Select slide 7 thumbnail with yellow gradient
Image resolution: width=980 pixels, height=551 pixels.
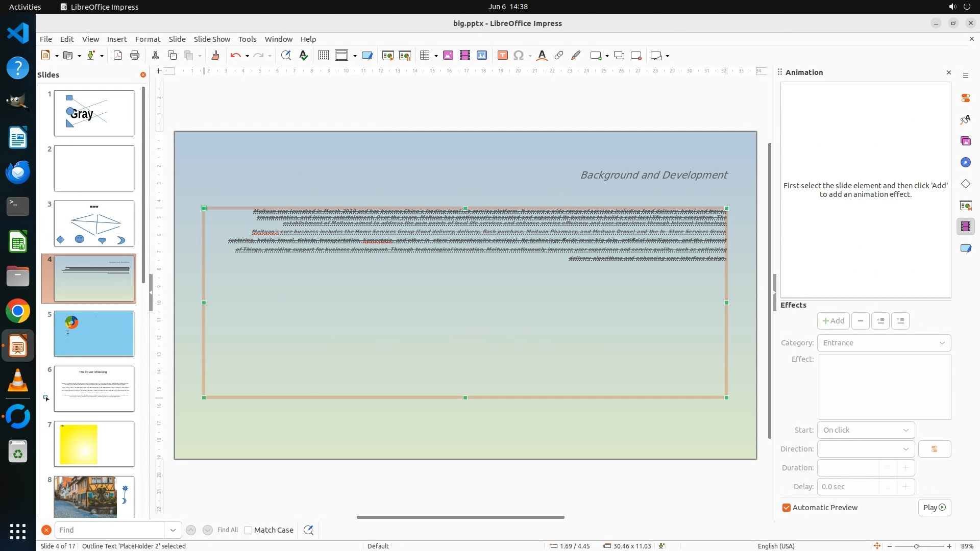(x=94, y=444)
